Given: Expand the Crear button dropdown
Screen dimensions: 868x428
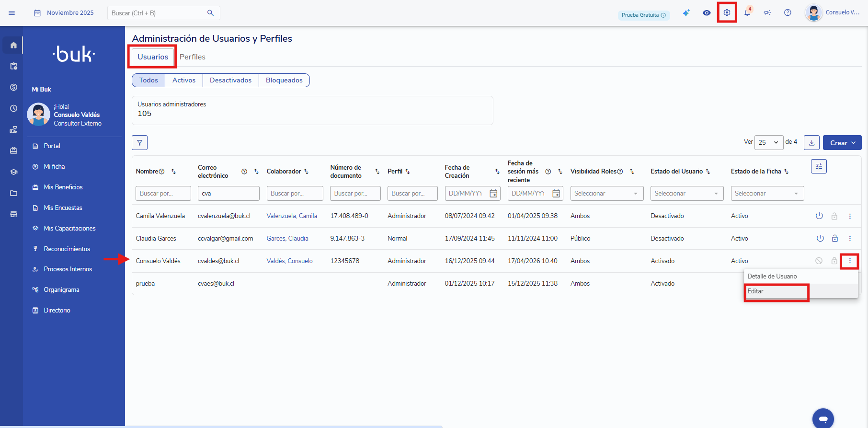Looking at the screenshot, I should [x=842, y=143].
